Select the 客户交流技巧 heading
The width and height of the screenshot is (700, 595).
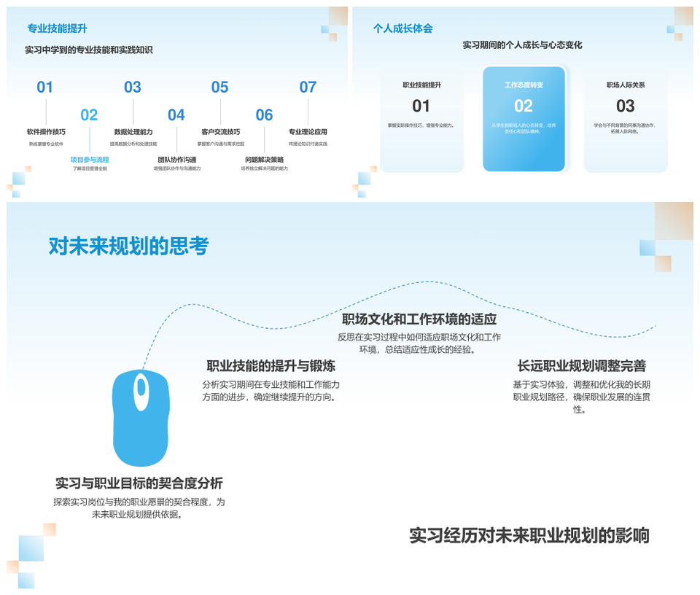coord(220,132)
